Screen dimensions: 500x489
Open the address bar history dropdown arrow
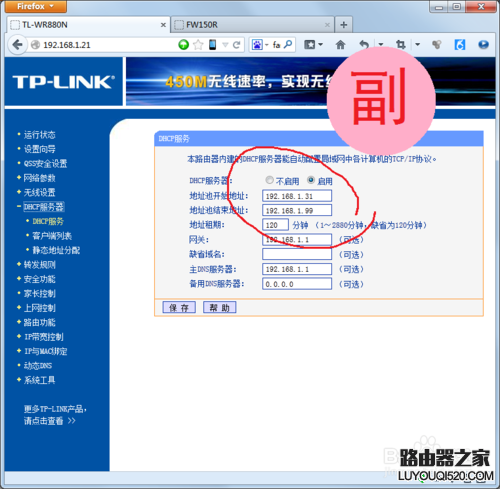pos(225,45)
